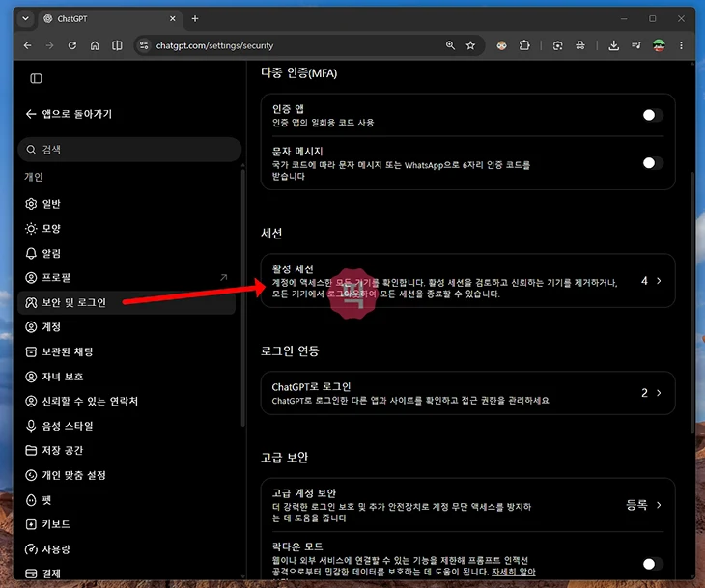The width and height of the screenshot is (705, 588).
Task: Click the back arrow in browser toolbar
Action: pyautogui.click(x=28, y=45)
